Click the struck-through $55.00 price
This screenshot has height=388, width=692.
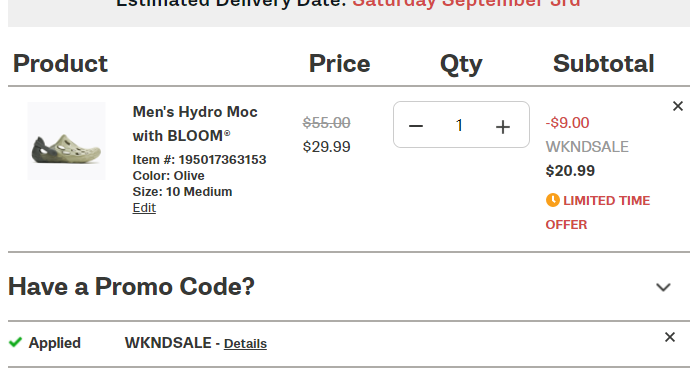(327, 123)
